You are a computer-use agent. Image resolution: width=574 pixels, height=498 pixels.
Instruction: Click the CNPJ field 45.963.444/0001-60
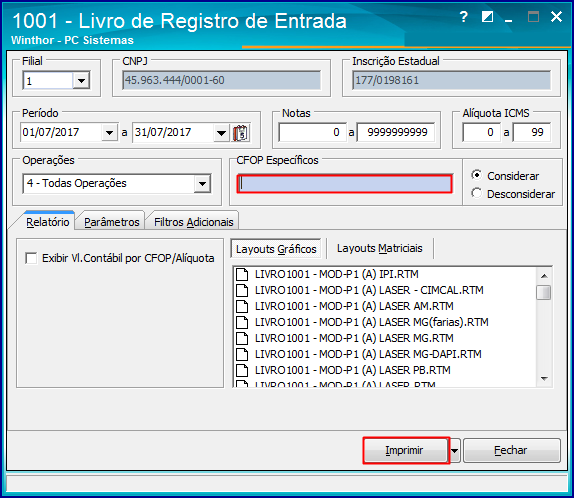click(221, 80)
